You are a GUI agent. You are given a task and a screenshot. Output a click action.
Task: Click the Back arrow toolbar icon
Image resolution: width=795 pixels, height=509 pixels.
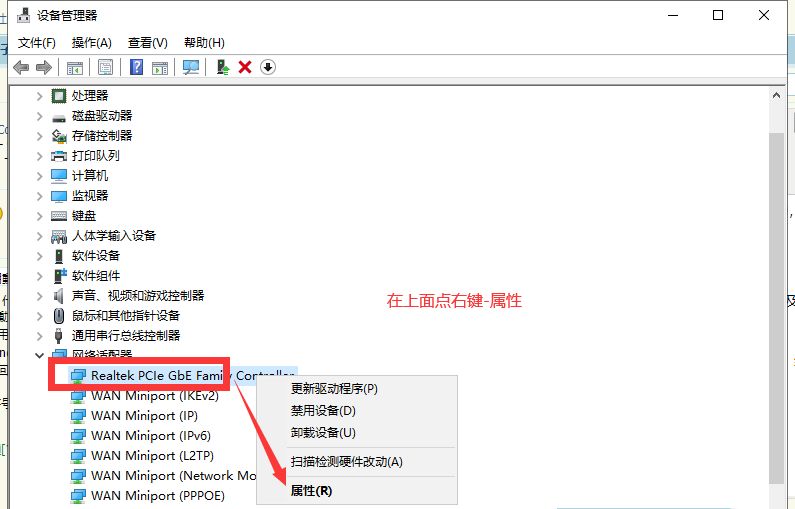click(x=21, y=67)
